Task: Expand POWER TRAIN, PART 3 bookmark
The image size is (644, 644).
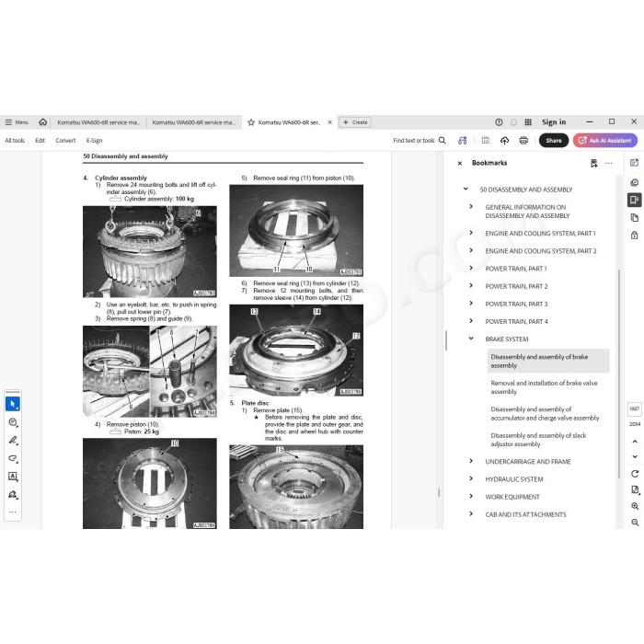Action: (471, 304)
